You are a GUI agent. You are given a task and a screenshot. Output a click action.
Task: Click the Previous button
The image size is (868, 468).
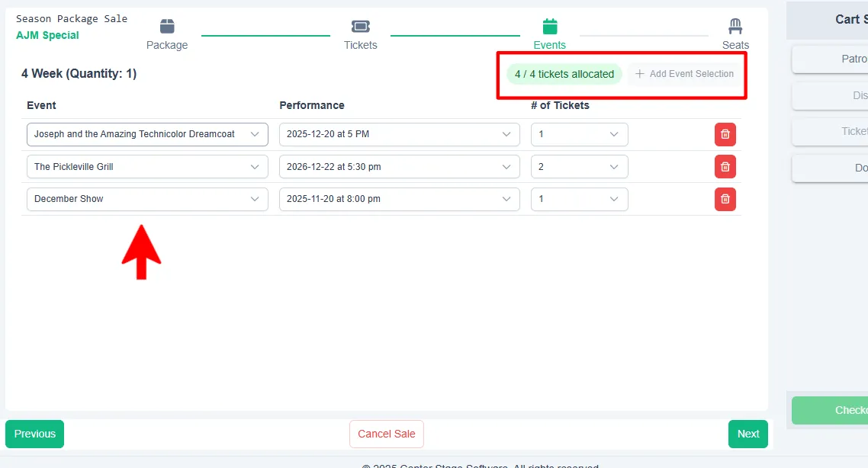click(x=35, y=434)
